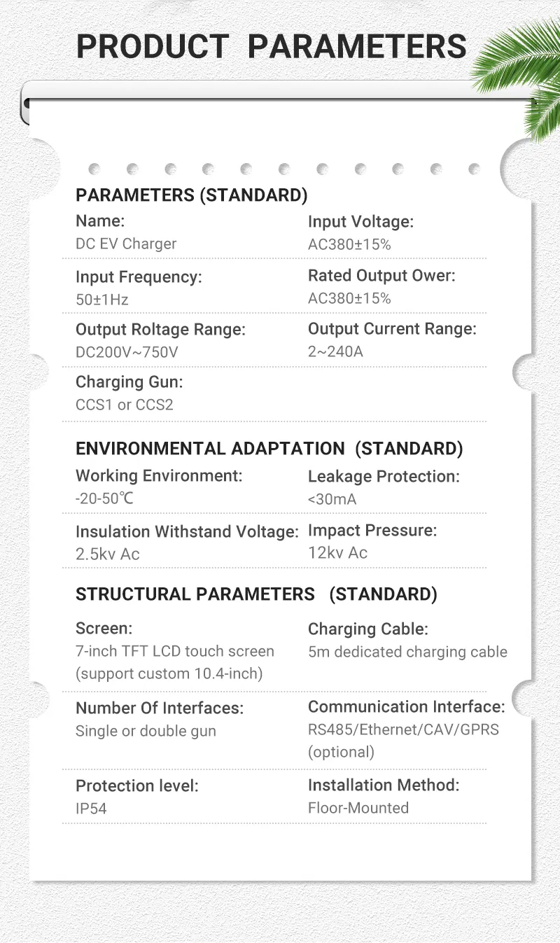Click the DC EV Charger name value
The height and width of the screenshot is (943, 560).
[x=126, y=244]
